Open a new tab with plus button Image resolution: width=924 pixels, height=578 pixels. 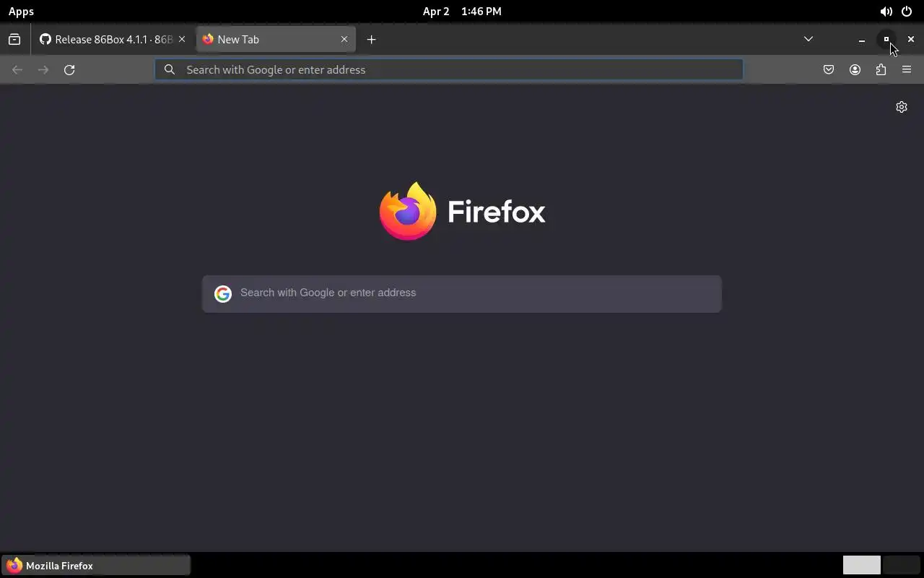pos(372,40)
